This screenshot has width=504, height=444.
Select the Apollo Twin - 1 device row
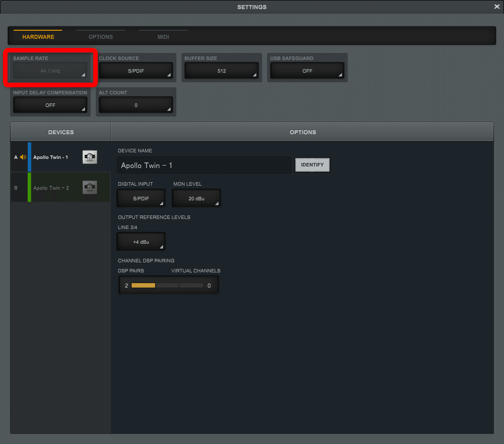61,157
